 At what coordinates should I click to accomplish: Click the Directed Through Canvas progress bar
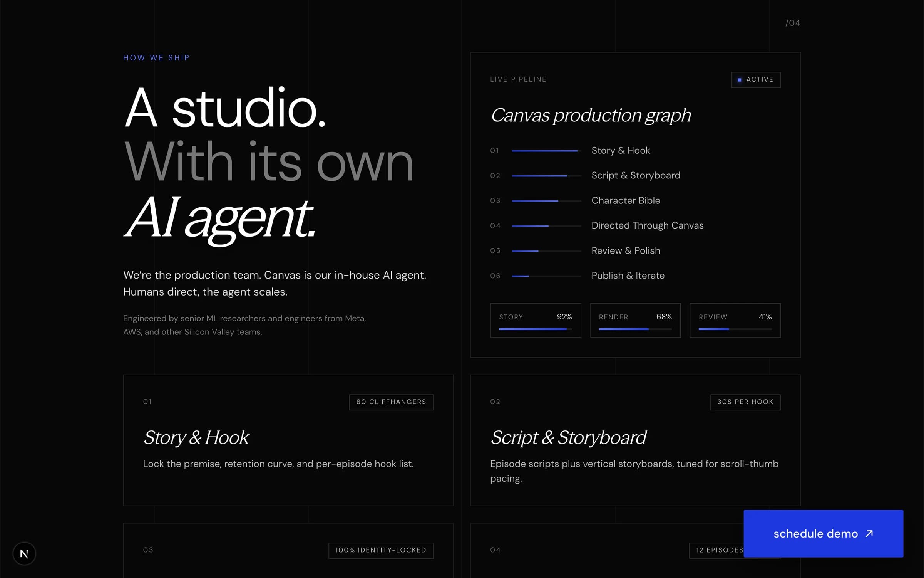546,226
